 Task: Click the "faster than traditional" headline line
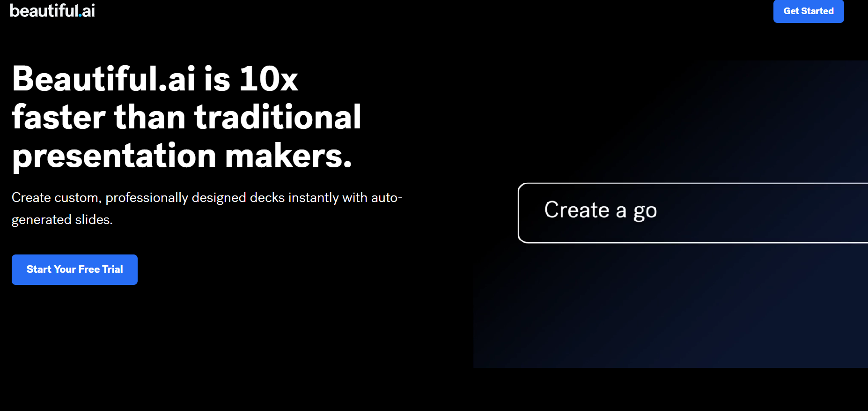(x=186, y=117)
